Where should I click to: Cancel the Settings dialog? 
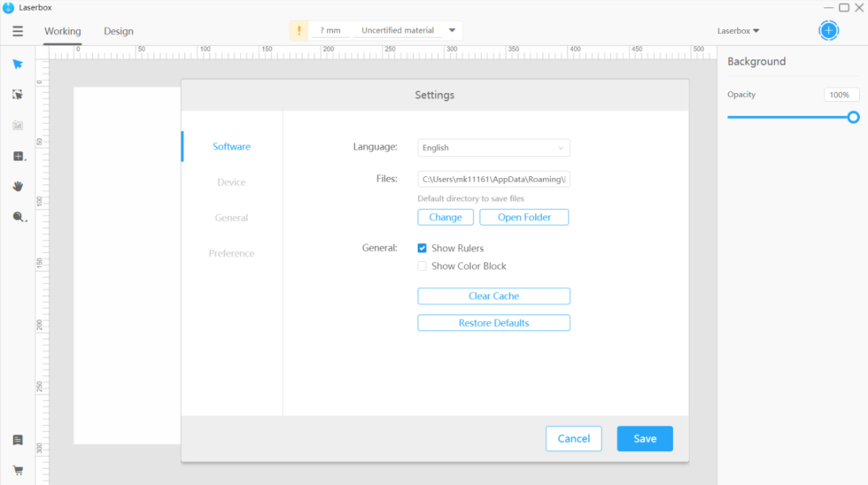point(574,439)
